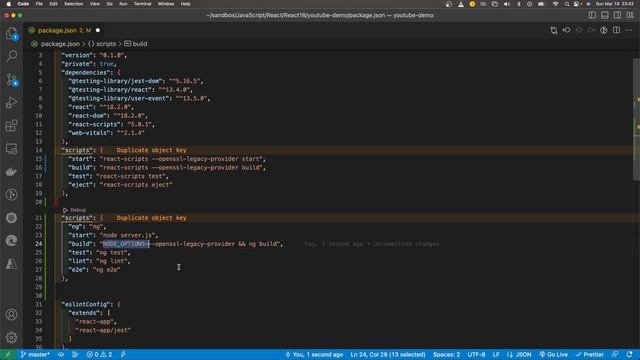
Task: Open the Go menu
Action: pos(109,4)
